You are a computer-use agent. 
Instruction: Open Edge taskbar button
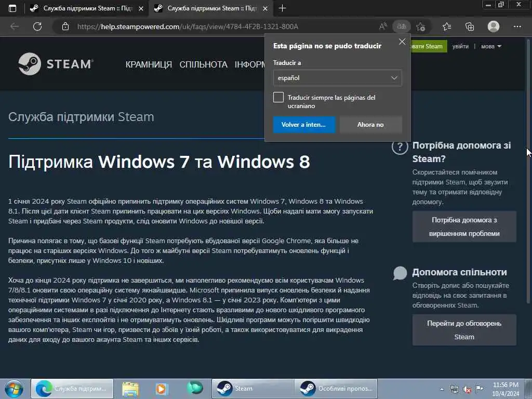click(x=72, y=389)
